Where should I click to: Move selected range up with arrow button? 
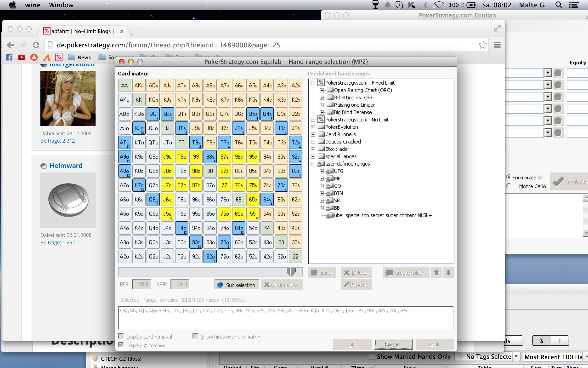pyautogui.click(x=436, y=273)
